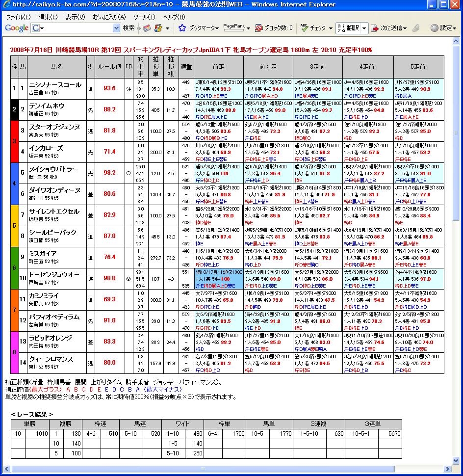The image size is (463, 476).
Task: Click the 5走前 column header
Action: tap(418, 67)
